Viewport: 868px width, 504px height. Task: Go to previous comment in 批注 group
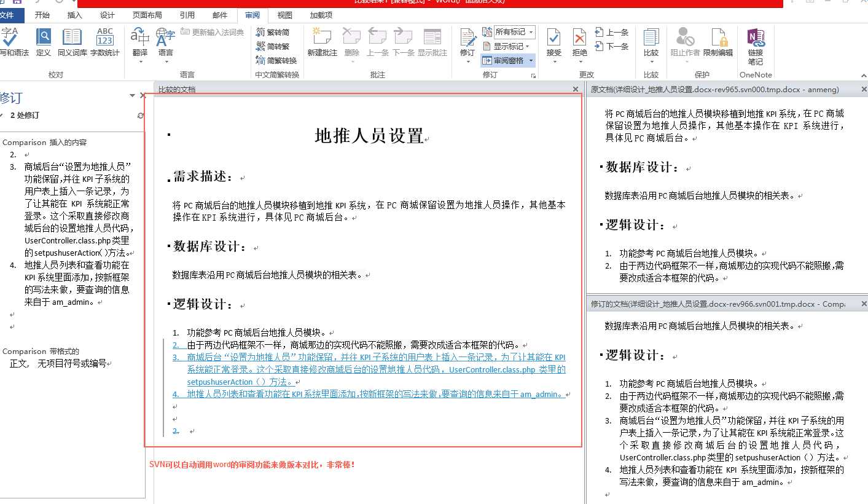pos(378,42)
